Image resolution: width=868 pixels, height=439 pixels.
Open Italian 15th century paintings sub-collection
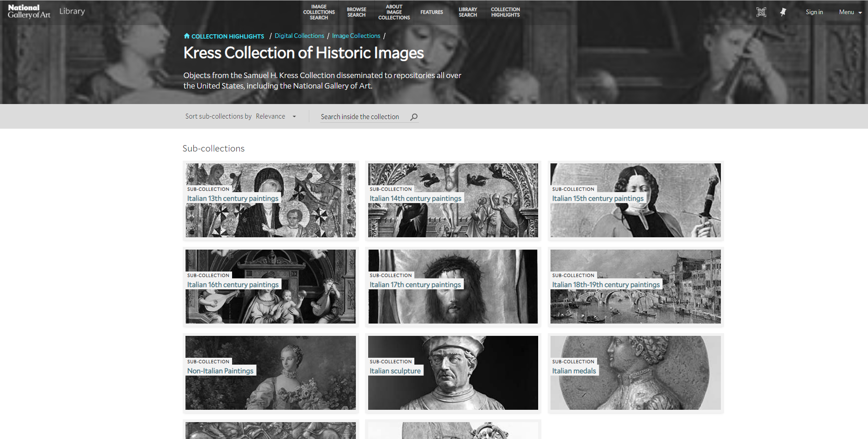coord(635,200)
